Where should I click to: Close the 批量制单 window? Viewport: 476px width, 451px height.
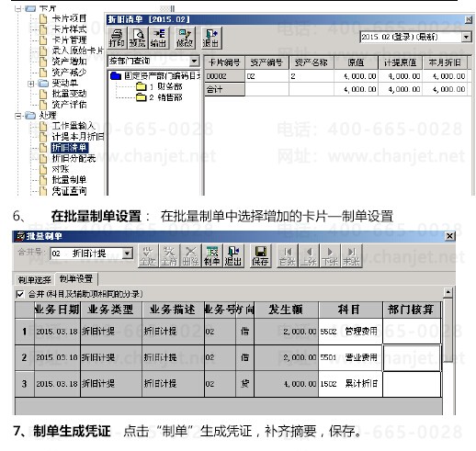[450, 236]
